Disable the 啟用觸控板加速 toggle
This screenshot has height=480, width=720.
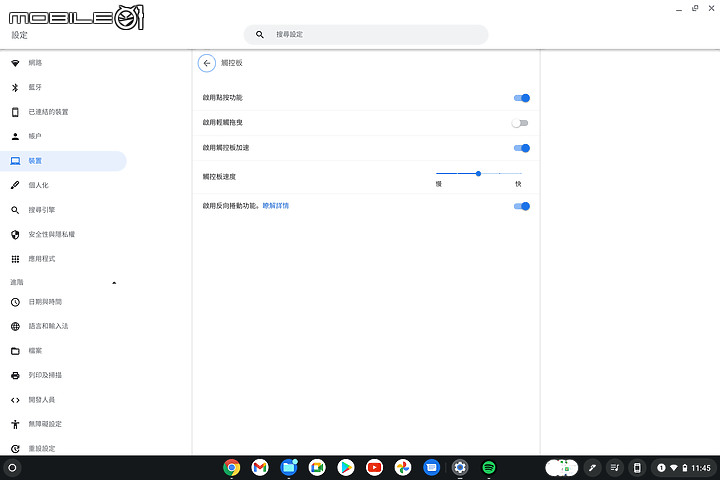(522, 148)
